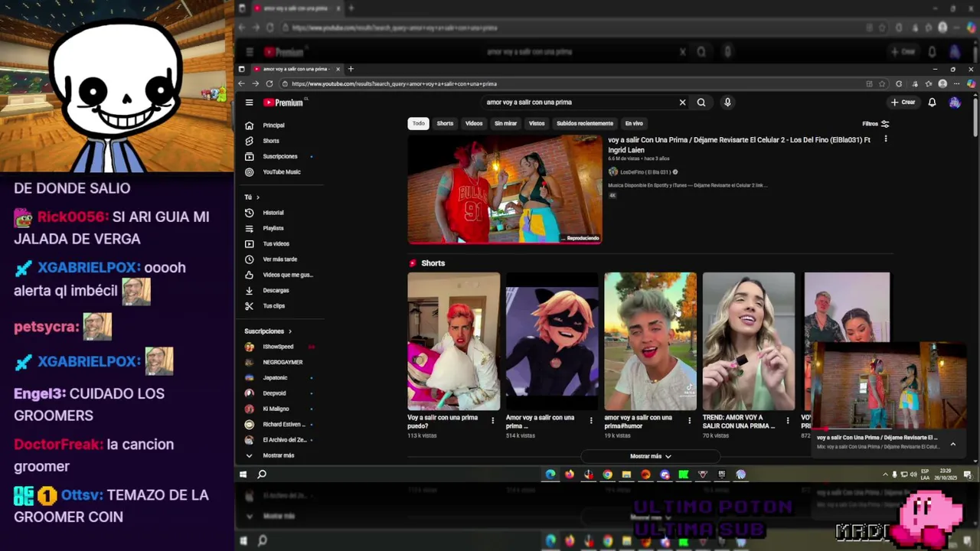The width and height of the screenshot is (980, 551).
Task: Open Firefox from the taskbar
Action: 570,474
